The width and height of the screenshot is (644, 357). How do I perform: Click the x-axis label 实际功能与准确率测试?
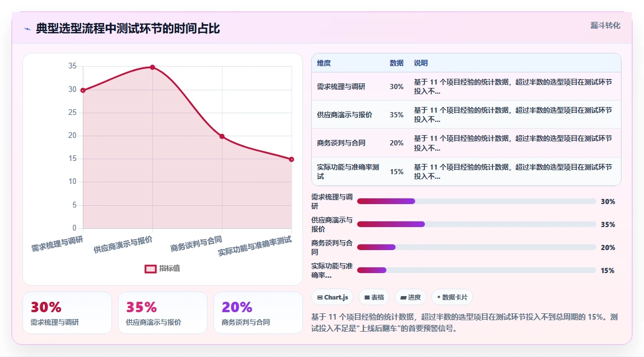pos(255,246)
